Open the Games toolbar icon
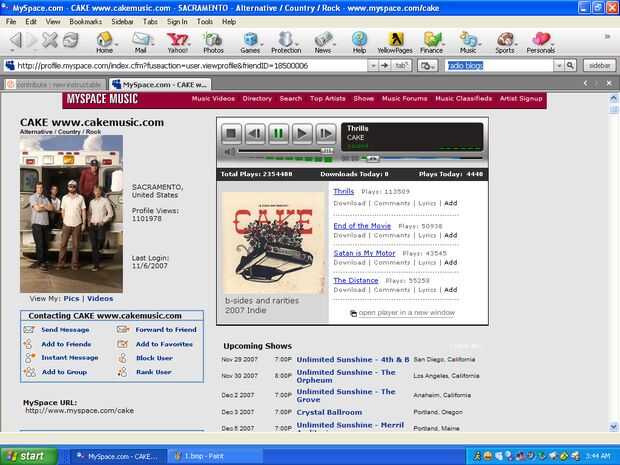 pyautogui.click(x=250, y=43)
